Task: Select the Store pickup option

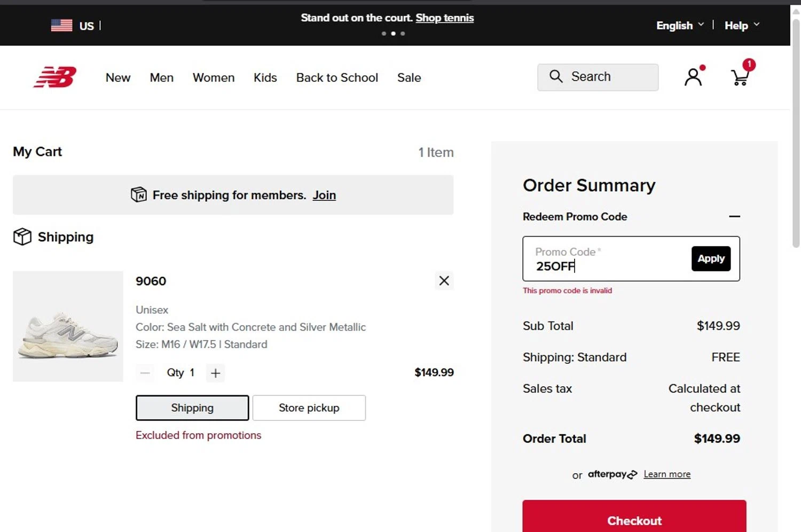Action: (x=309, y=408)
